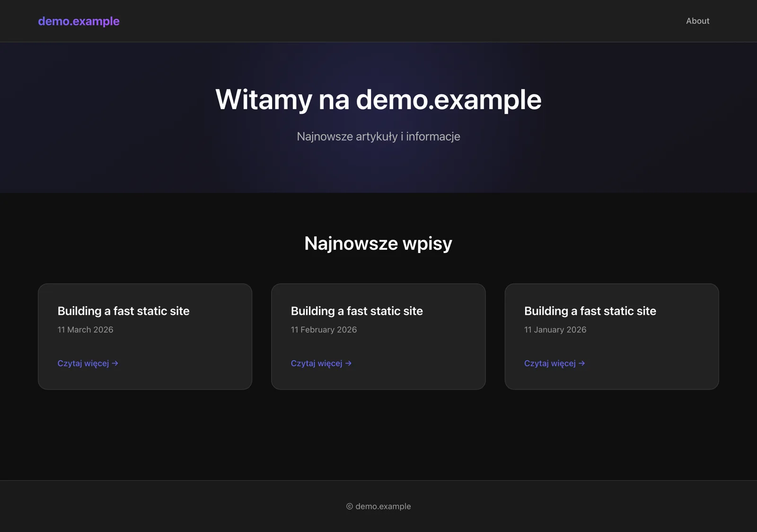Open the 11 February 2026 post title
The height and width of the screenshot is (532, 757).
tap(357, 311)
